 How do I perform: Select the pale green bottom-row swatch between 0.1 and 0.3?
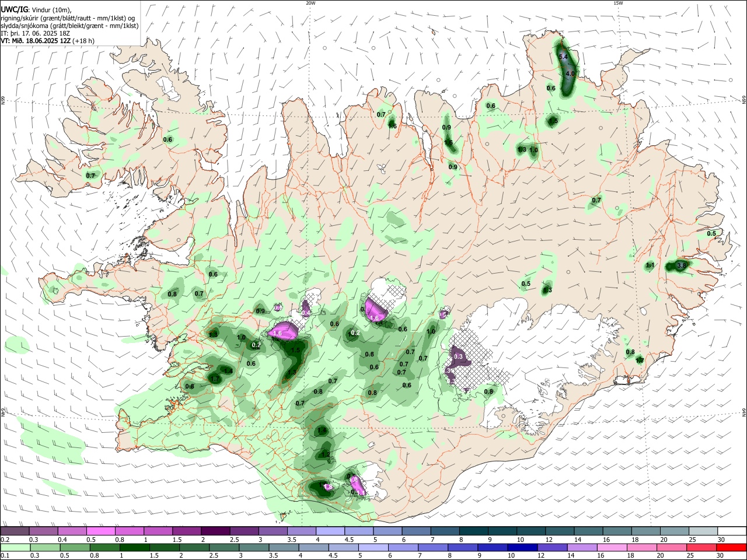pos(15,547)
